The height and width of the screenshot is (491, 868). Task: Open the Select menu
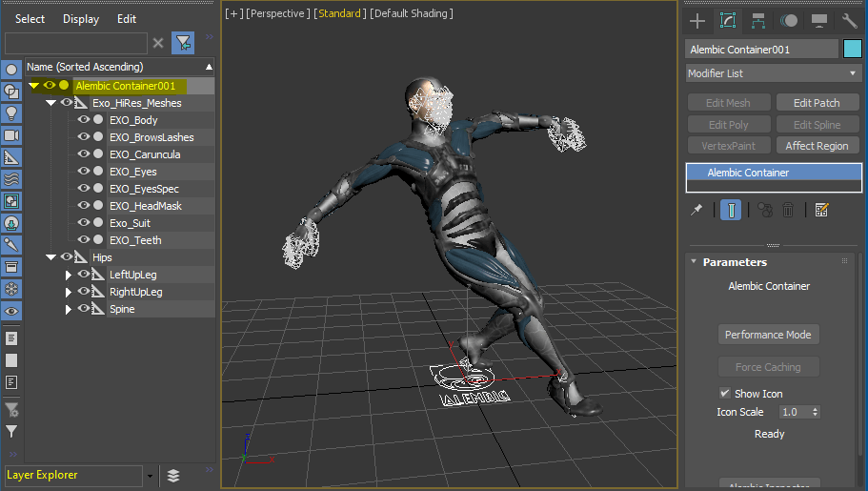coord(30,19)
